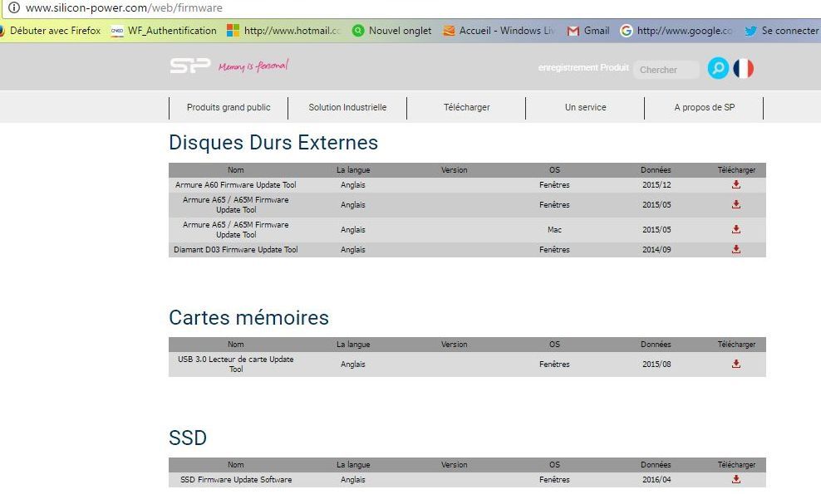Open the WF_Authentification bookmark
Viewport: 821px width, 504px height.
(164, 31)
